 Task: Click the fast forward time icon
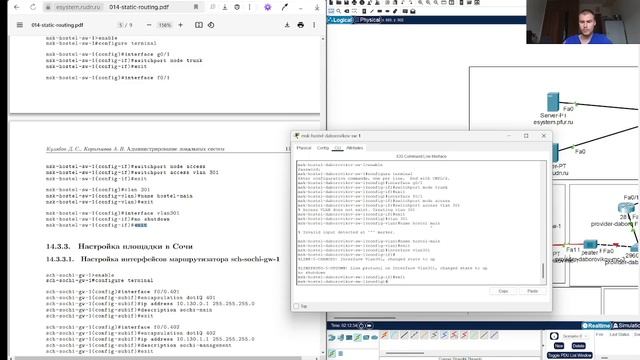tap(369, 326)
